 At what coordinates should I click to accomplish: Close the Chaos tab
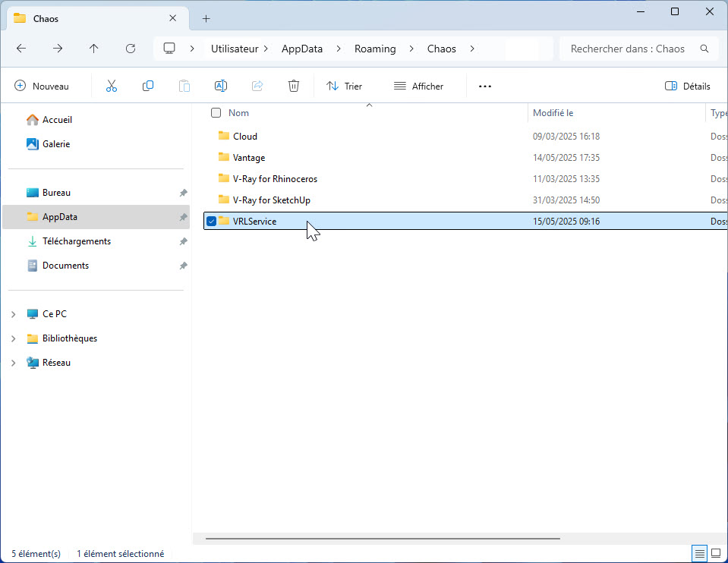pos(173,18)
